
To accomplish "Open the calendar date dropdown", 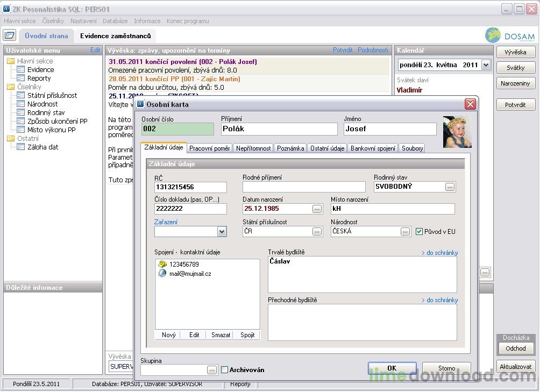I will pyautogui.click(x=486, y=65).
